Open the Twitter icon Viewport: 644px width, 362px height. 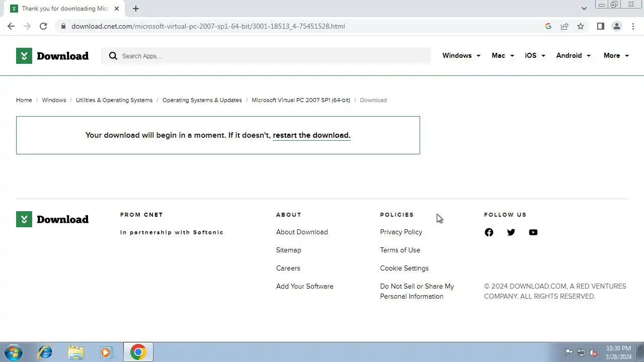[511, 232]
